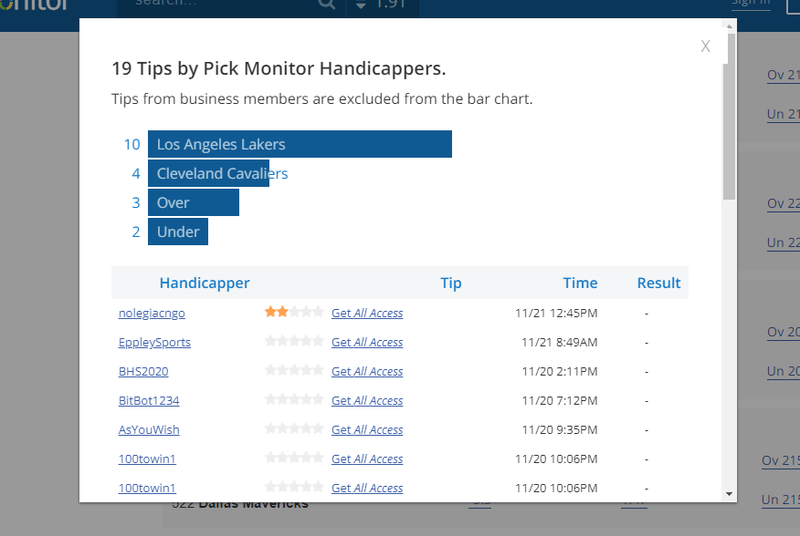Sort by Handicapper column header
This screenshot has width=800, height=536.
pyautogui.click(x=205, y=283)
